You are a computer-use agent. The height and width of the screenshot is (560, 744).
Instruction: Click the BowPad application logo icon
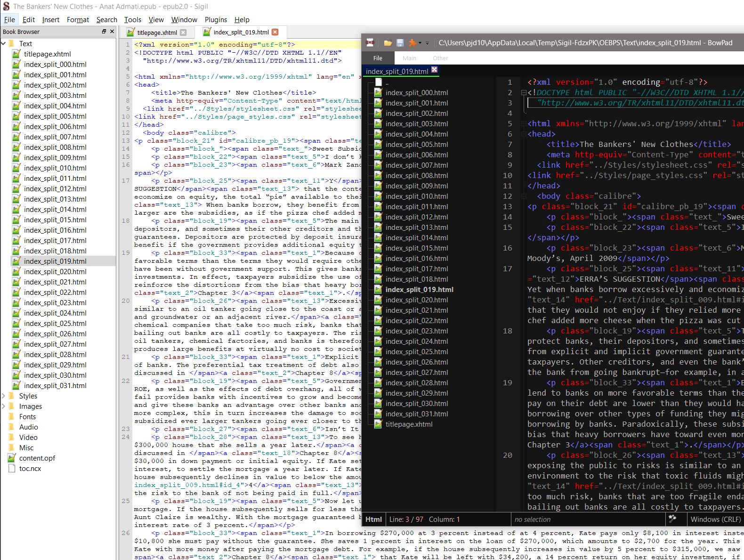(370, 43)
